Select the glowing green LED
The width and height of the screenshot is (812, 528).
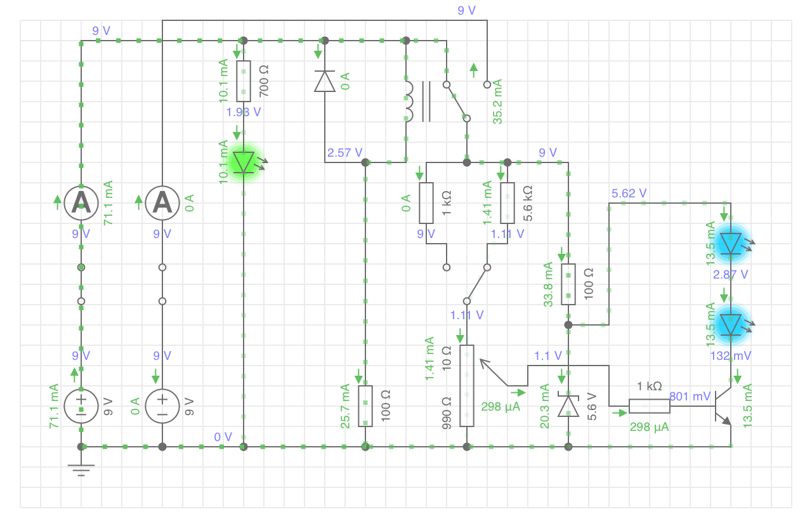click(244, 162)
